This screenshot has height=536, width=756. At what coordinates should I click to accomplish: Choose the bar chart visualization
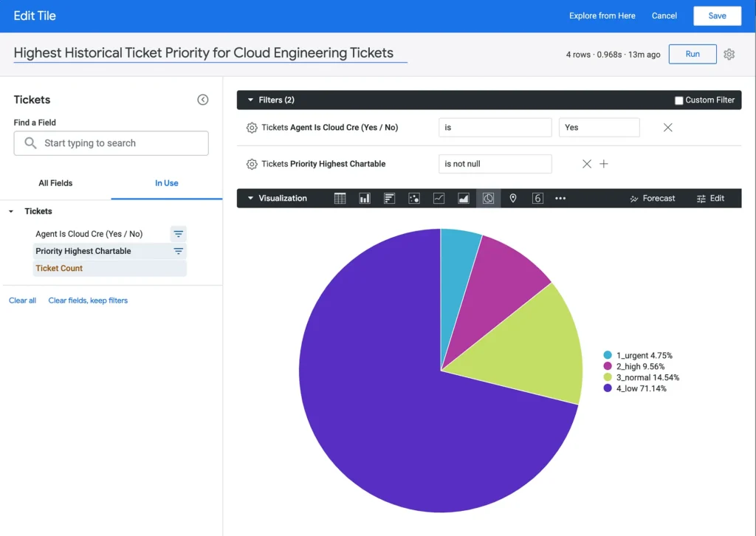pos(390,199)
